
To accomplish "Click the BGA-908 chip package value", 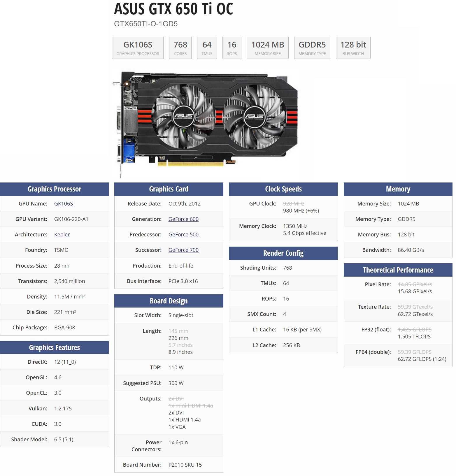I will point(65,327).
